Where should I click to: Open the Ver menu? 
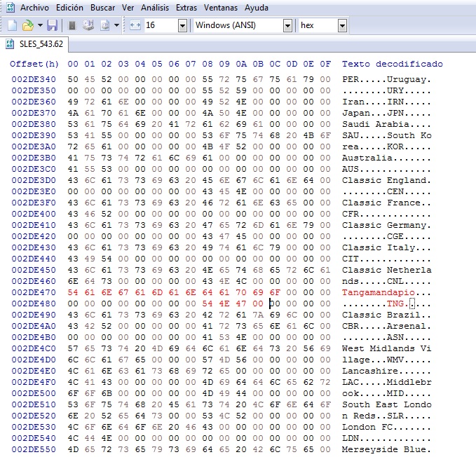tap(128, 8)
